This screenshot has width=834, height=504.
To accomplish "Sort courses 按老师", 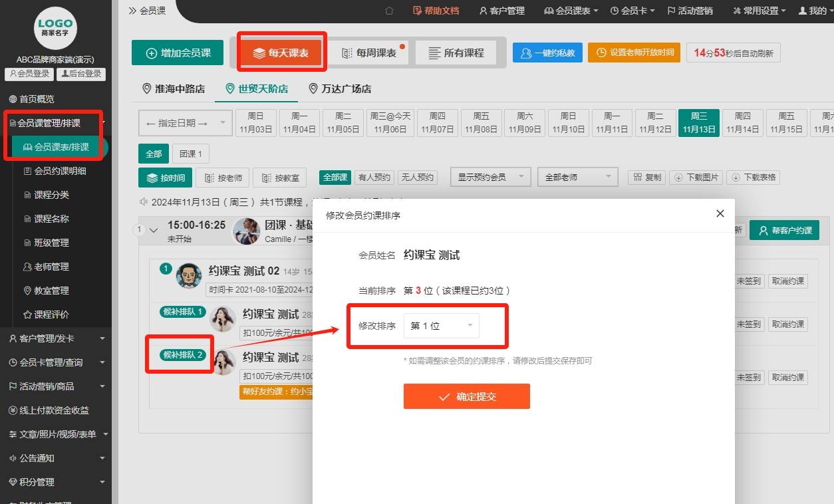I will [x=223, y=178].
